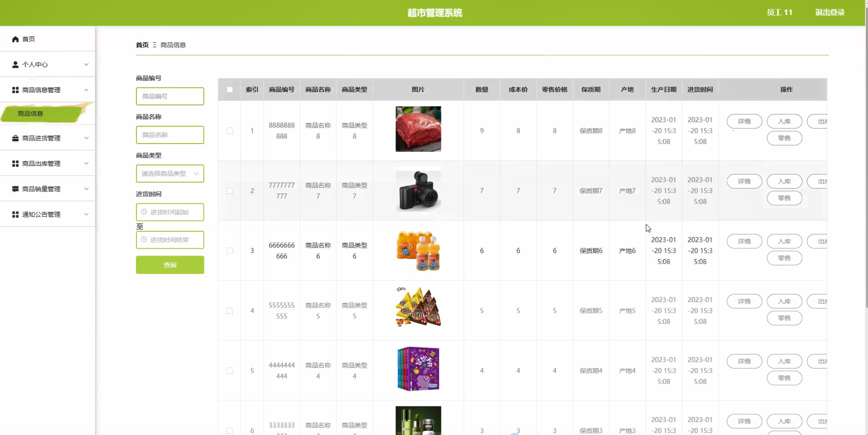The image size is (868, 435).
Task: Click 入库 for product 商品名称7
Action: [x=785, y=181]
